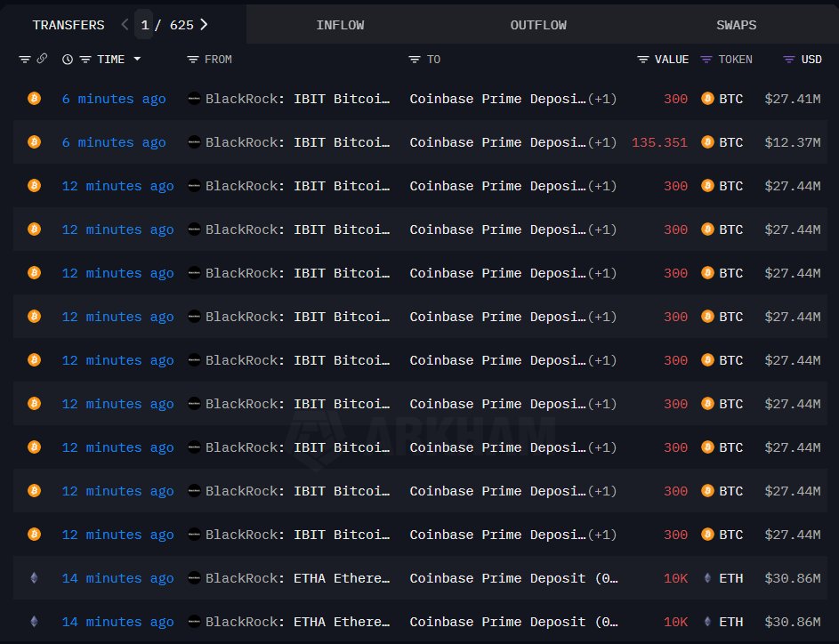Click the BTC token icon next to the 135.351 value
Image resolution: width=839 pixels, height=644 pixels.
tap(708, 142)
